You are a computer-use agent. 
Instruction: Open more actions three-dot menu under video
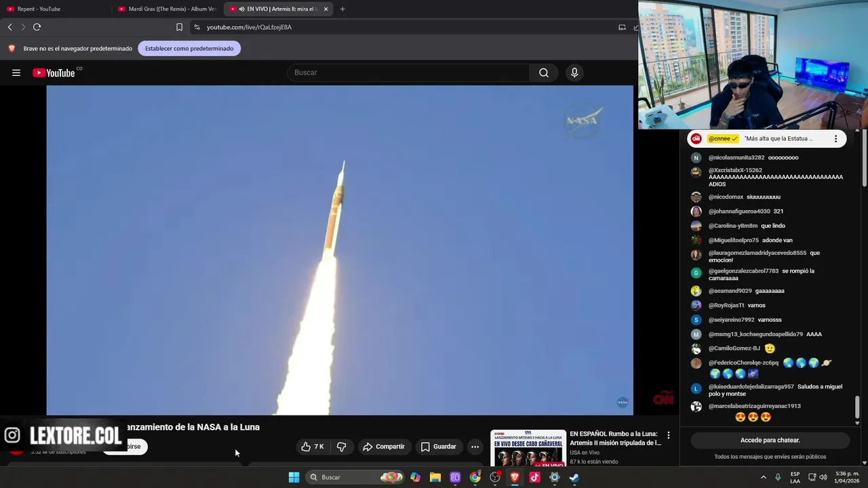click(x=475, y=447)
